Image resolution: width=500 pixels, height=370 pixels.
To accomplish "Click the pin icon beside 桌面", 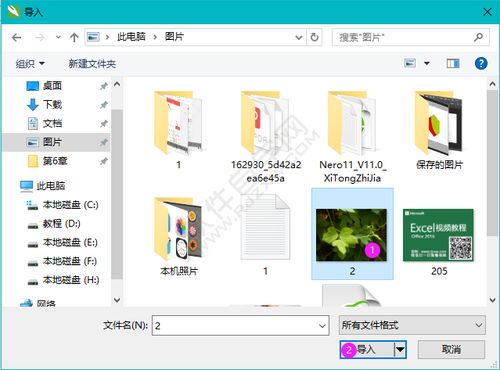I will [104, 86].
